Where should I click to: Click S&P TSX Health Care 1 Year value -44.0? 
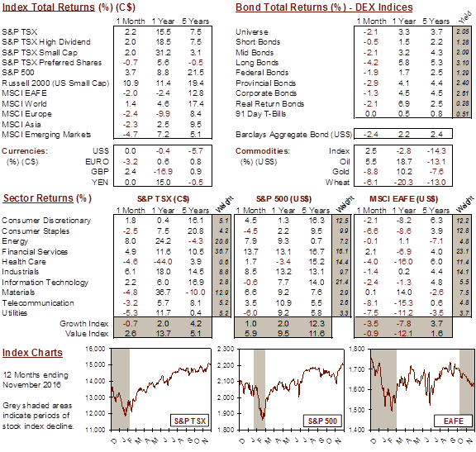coord(163,262)
